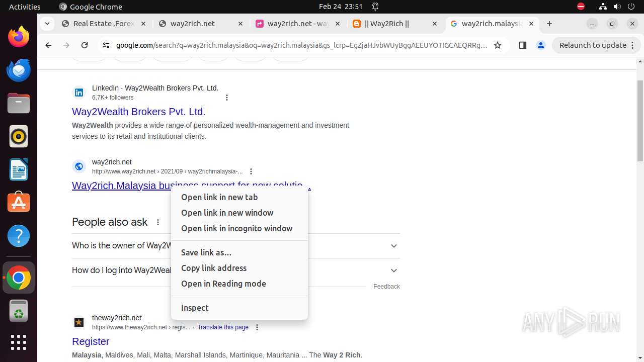The width and height of the screenshot is (644, 362).
Task: Open the power menu icon in the top bar
Action: [x=631, y=7]
